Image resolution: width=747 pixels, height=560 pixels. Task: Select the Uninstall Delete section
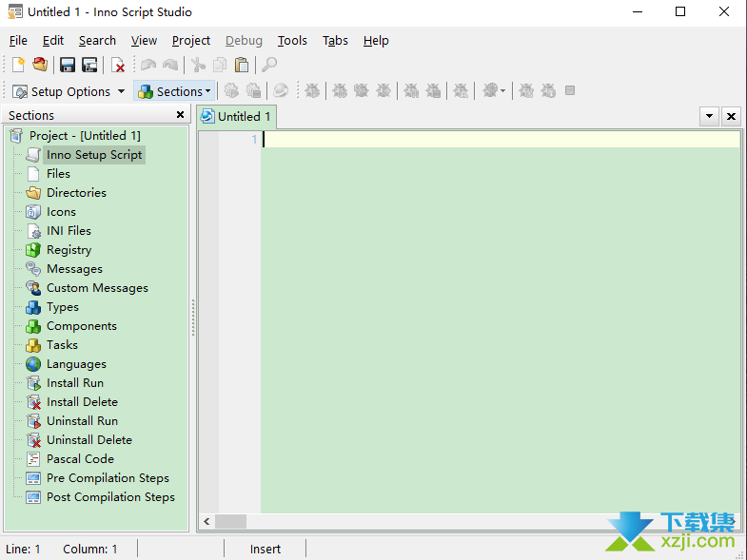tap(89, 440)
